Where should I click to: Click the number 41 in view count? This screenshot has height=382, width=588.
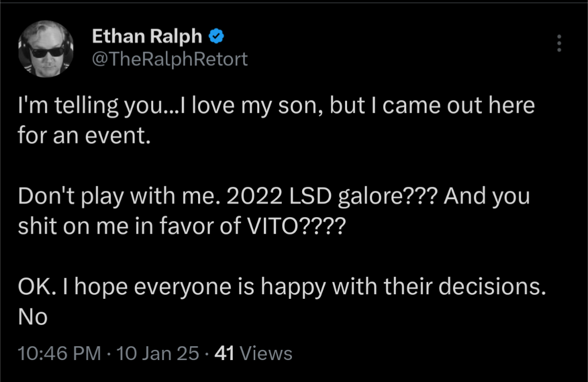224,353
